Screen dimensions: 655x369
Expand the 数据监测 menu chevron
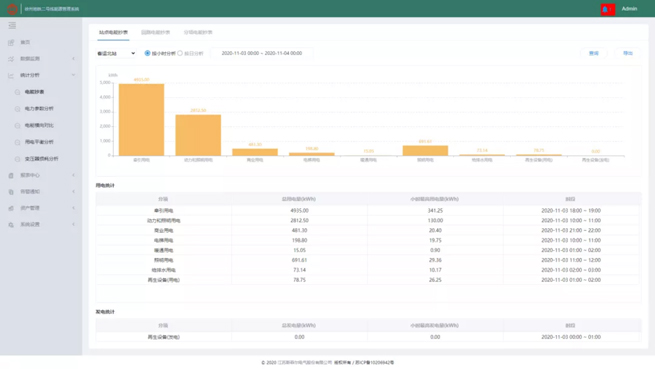pos(74,59)
